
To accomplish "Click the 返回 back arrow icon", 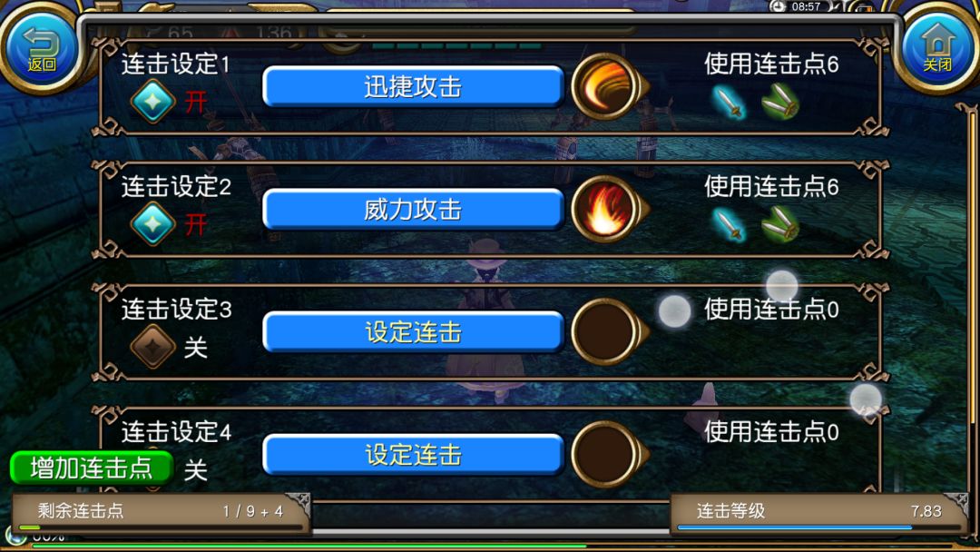I will pos(41,47).
